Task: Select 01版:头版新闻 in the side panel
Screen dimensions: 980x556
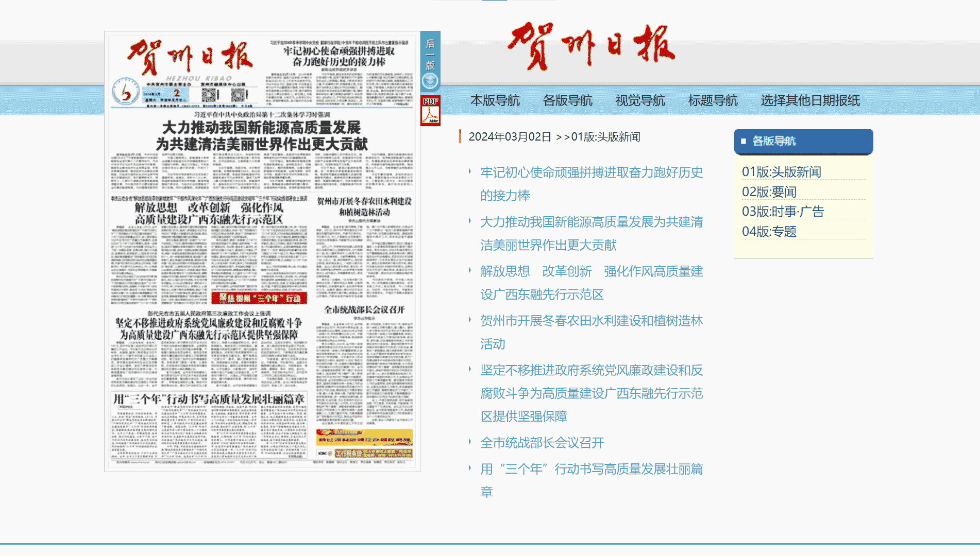Action: point(782,171)
